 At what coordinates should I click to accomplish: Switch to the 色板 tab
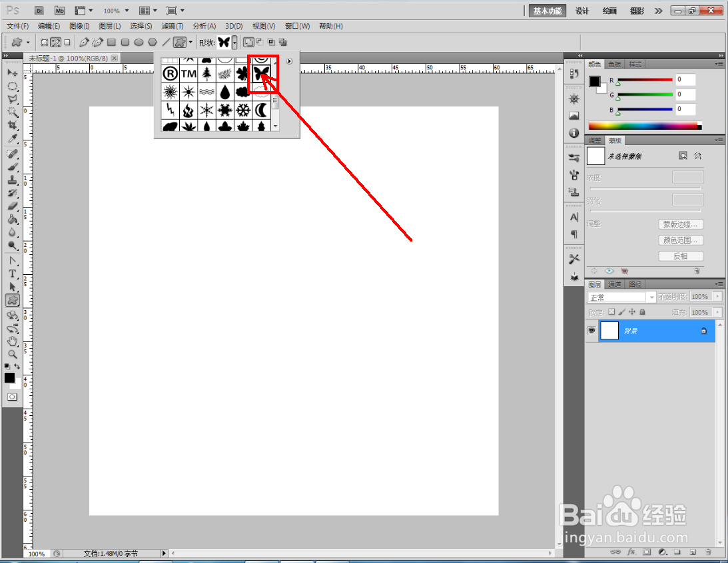615,65
